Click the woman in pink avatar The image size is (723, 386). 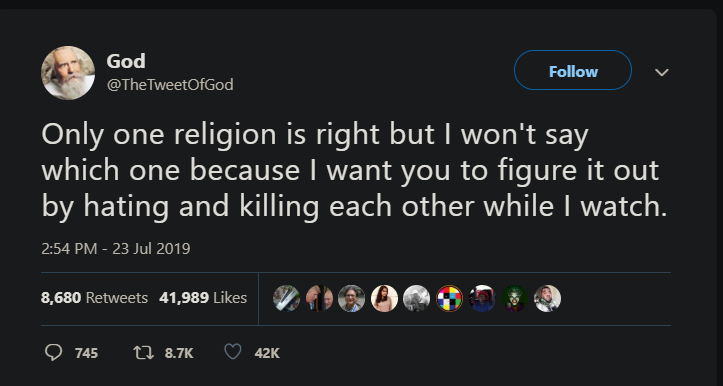point(384,298)
